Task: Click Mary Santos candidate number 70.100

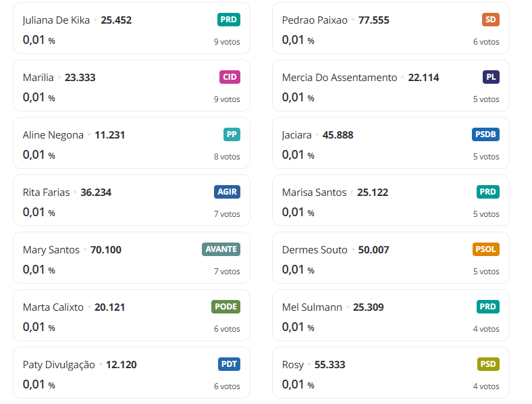Action: [106, 250]
